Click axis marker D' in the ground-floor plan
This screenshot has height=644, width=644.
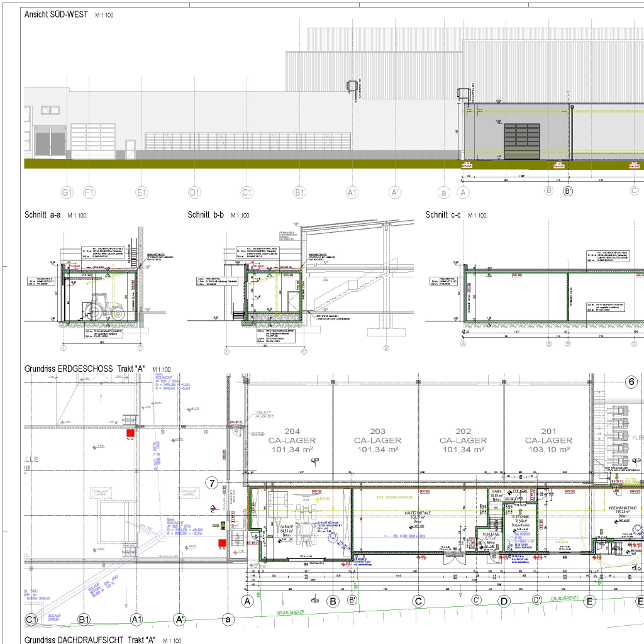(x=537, y=600)
